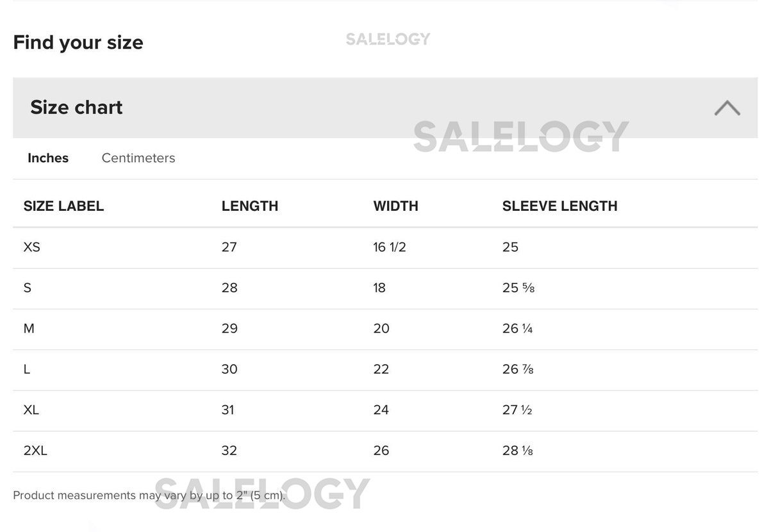Image resolution: width=769 pixels, height=532 pixels.
Task: Select the M size label
Action: click(29, 329)
